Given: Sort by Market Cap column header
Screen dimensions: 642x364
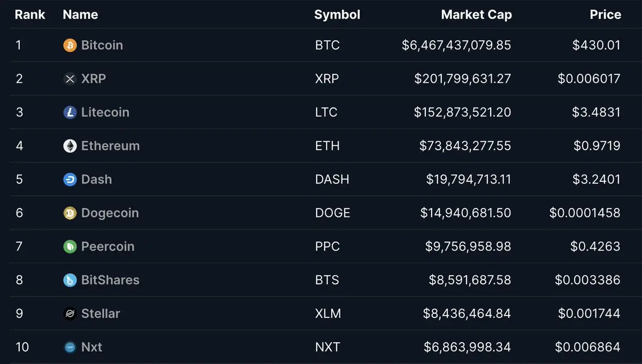Looking at the screenshot, I should pyautogui.click(x=476, y=14).
